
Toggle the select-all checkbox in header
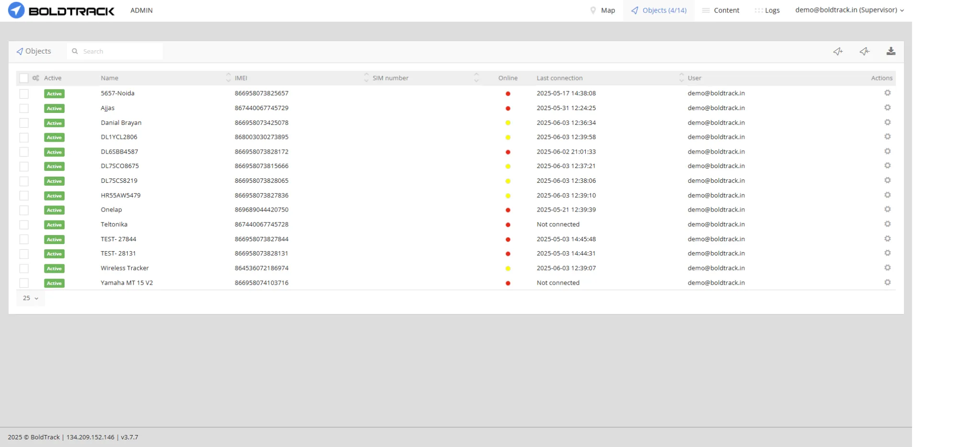(24, 78)
